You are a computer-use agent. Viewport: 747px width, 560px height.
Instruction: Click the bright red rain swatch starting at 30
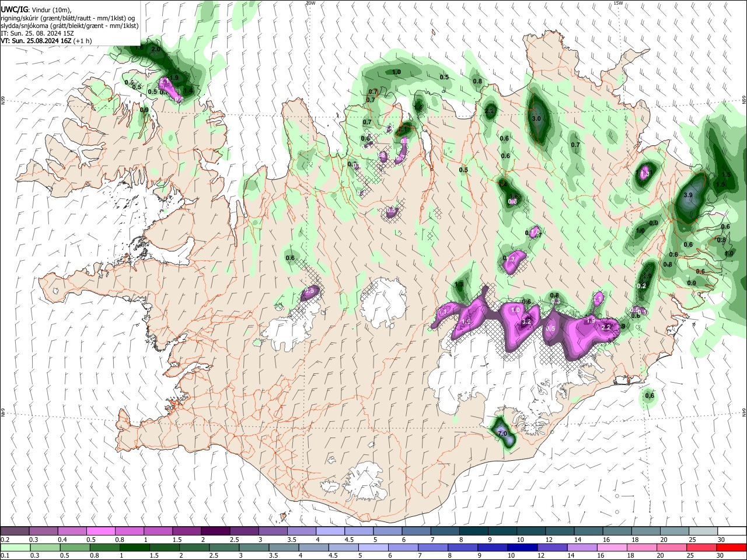tap(731, 548)
